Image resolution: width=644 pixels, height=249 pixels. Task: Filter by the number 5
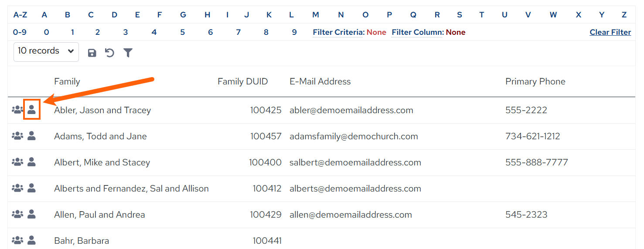point(182,32)
